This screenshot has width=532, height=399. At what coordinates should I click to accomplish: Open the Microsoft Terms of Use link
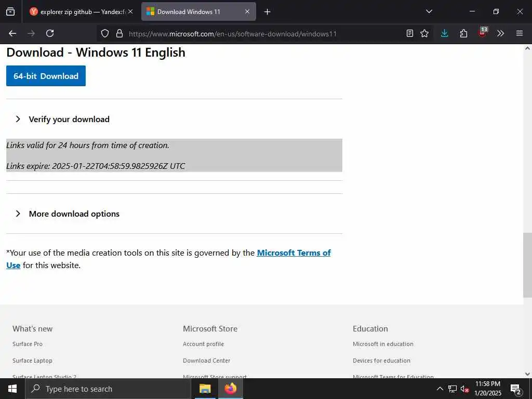pyautogui.click(x=294, y=253)
